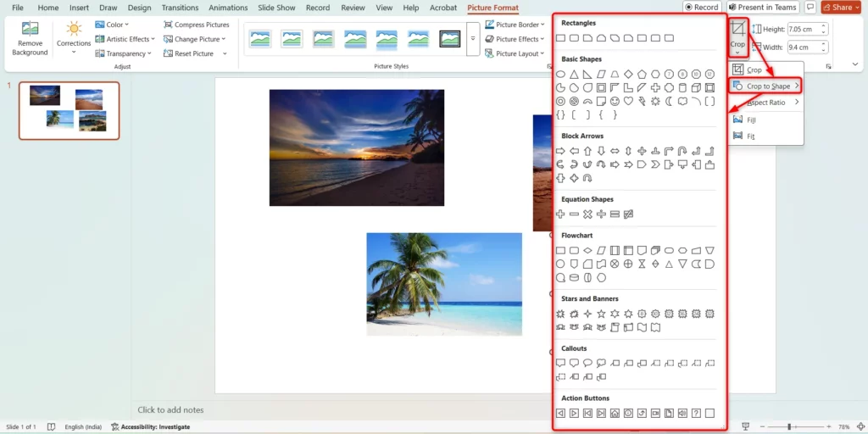Pick the smiley face shape

615,101
